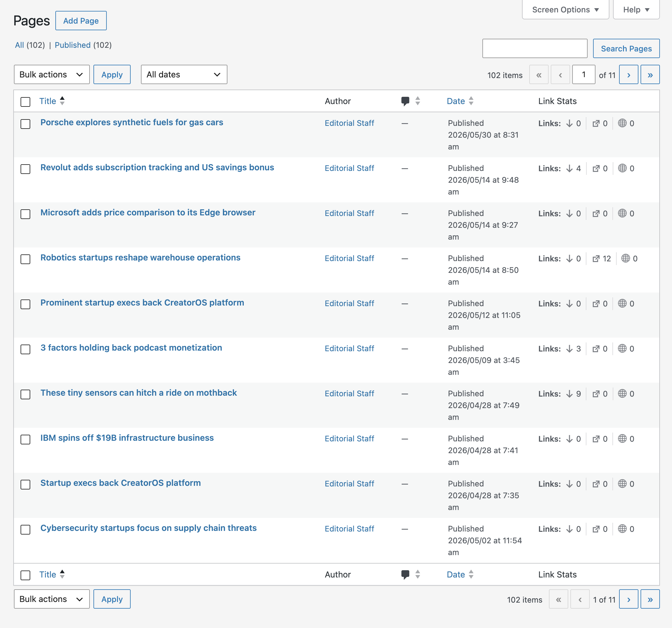
Task: Click the Add Page button
Action: pyautogui.click(x=81, y=21)
